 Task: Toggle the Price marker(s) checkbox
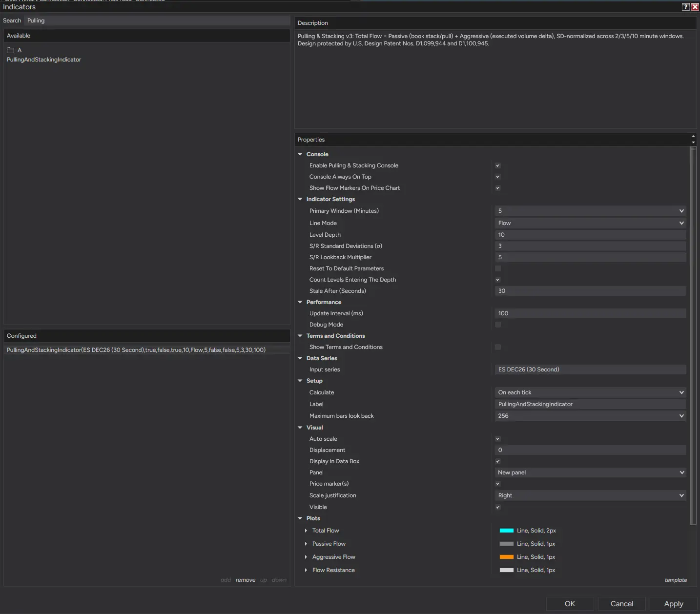pyautogui.click(x=498, y=484)
